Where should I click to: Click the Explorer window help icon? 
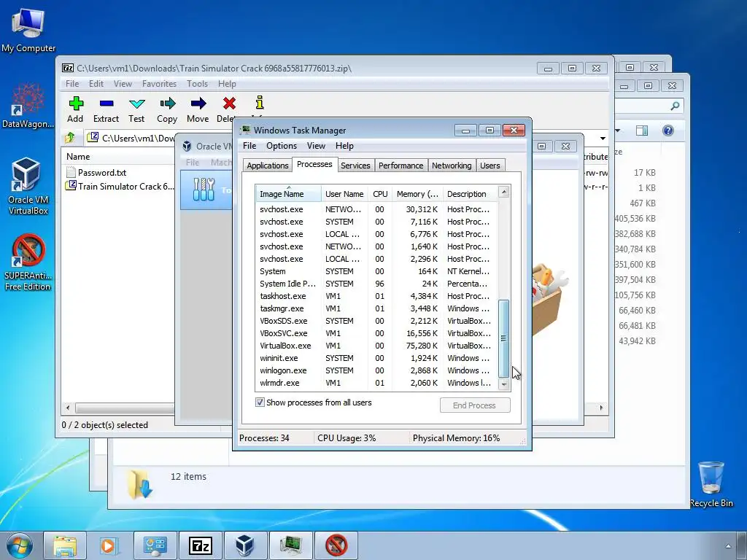tap(668, 131)
